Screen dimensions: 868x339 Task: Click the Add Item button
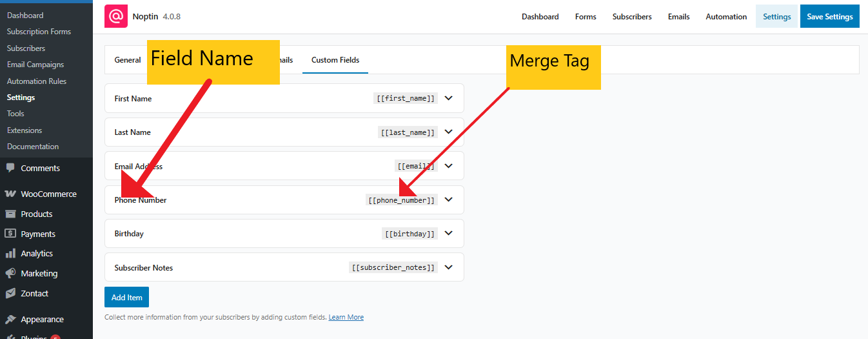click(126, 298)
